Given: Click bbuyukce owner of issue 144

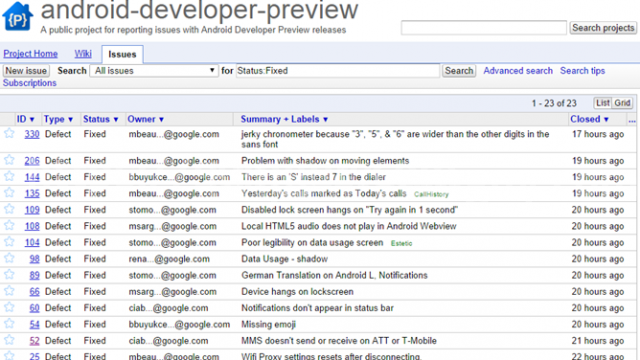Looking at the screenshot, I should [x=179, y=177].
